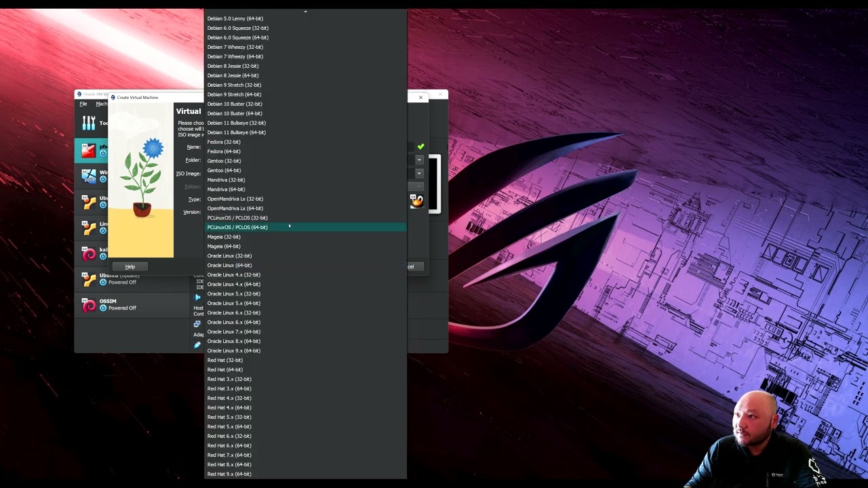Choose Debian 7 Wheezy (32-bit)

305,47
